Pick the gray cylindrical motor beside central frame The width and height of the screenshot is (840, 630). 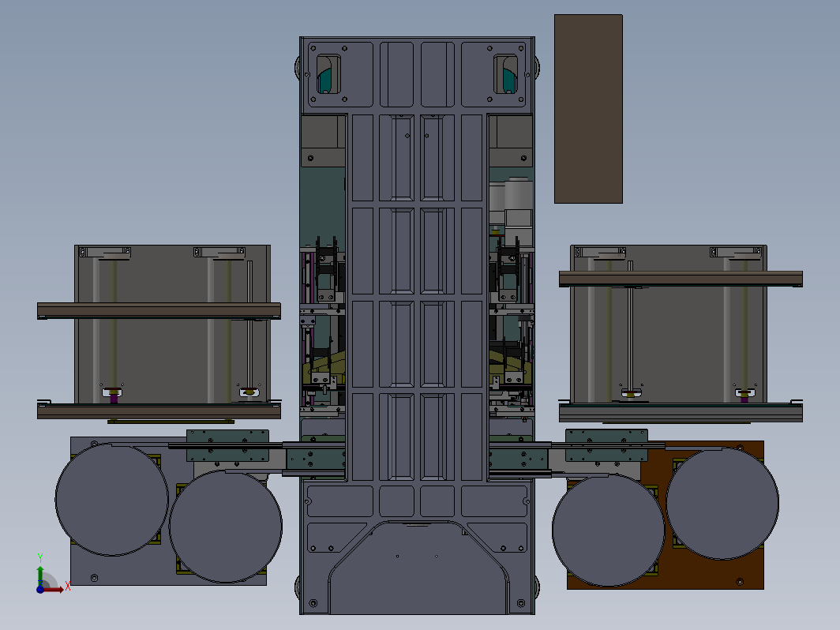click(519, 194)
